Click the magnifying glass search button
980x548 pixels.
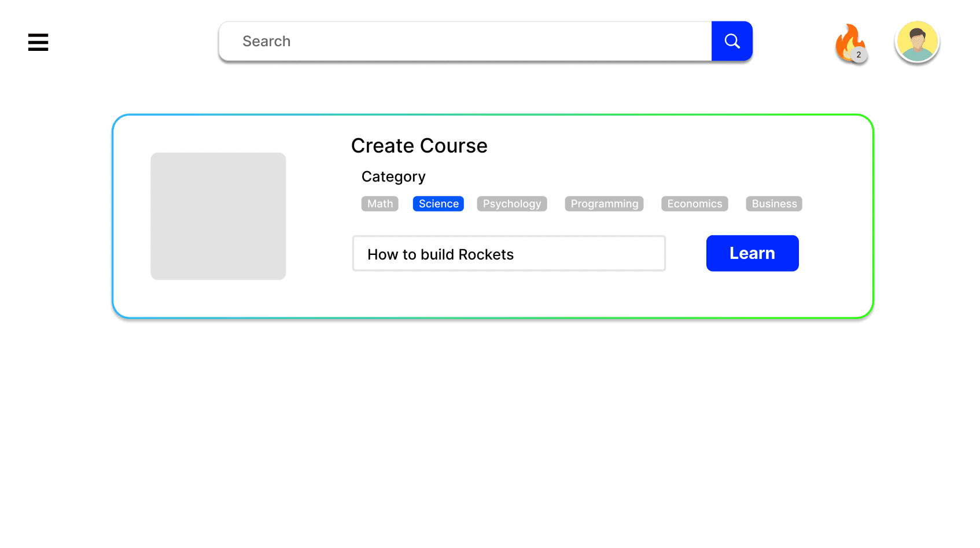click(732, 41)
